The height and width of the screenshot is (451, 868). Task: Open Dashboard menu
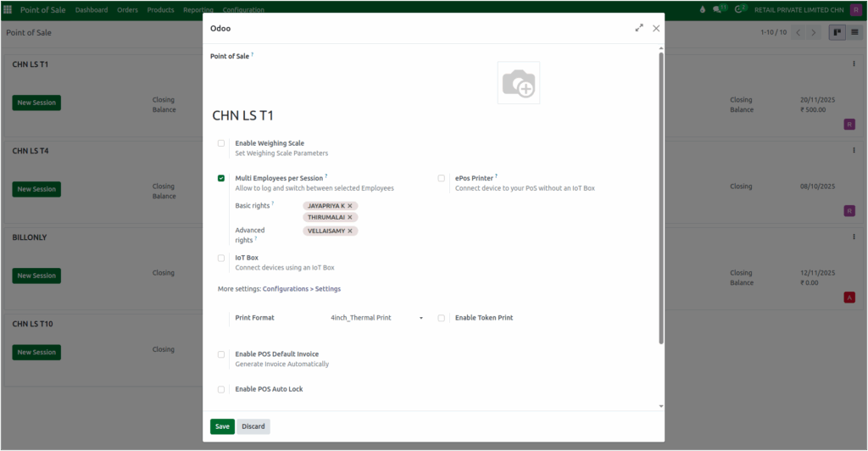click(92, 9)
